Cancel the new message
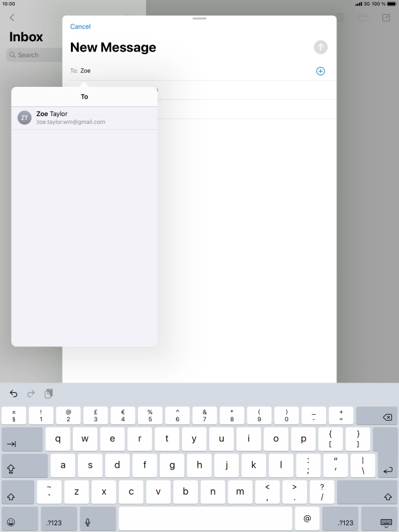Screen dimensions: 399x532 (80, 26)
